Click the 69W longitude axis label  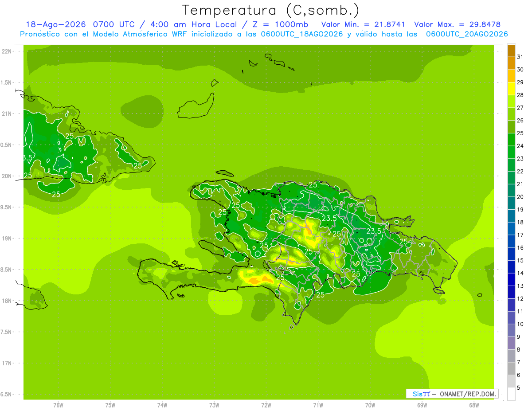pyautogui.click(x=422, y=405)
